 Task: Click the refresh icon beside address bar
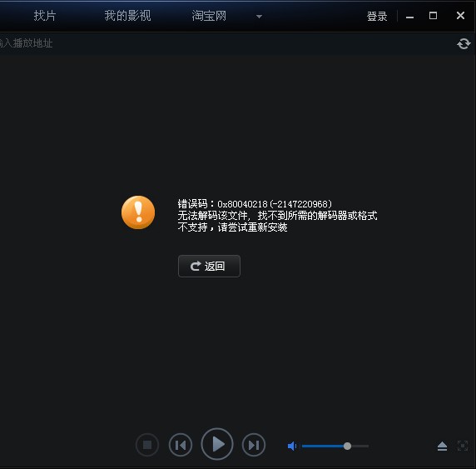pyautogui.click(x=464, y=44)
